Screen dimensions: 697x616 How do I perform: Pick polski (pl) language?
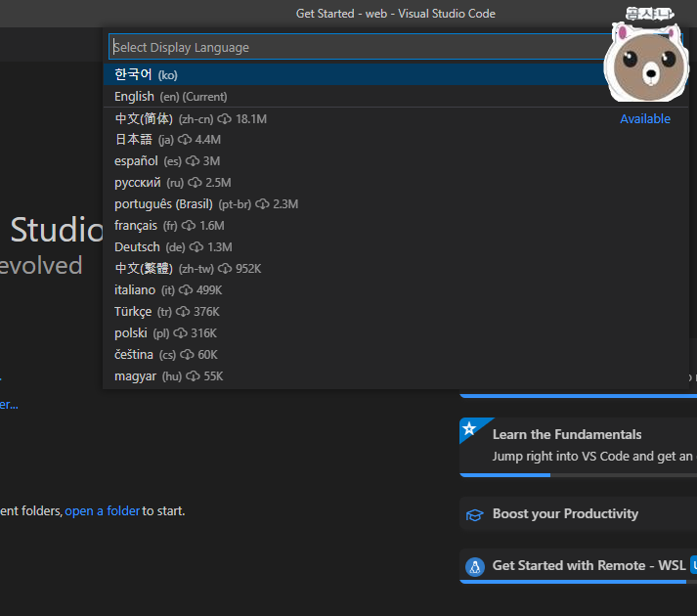tap(396, 333)
